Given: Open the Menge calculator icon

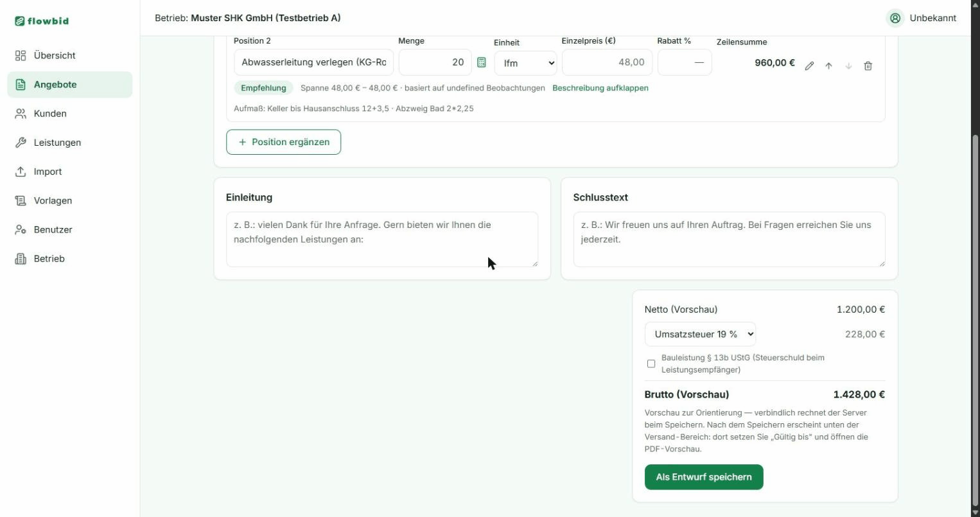Looking at the screenshot, I should point(482,62).
